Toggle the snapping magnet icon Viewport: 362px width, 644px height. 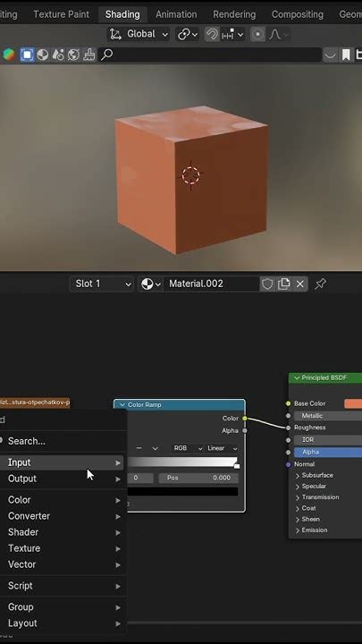pyautogui.click(x=212, y=35)
